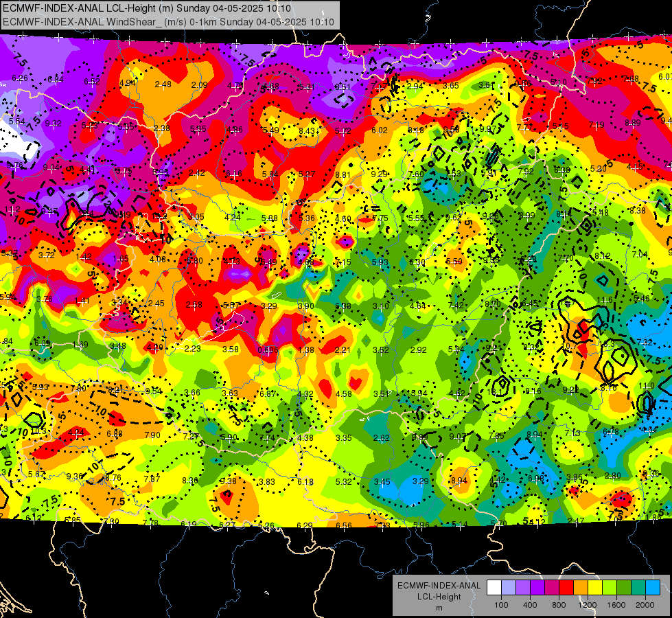Click the wind shear value 1.38
Viewport: 672px width, 618px height.
[306, 350]
